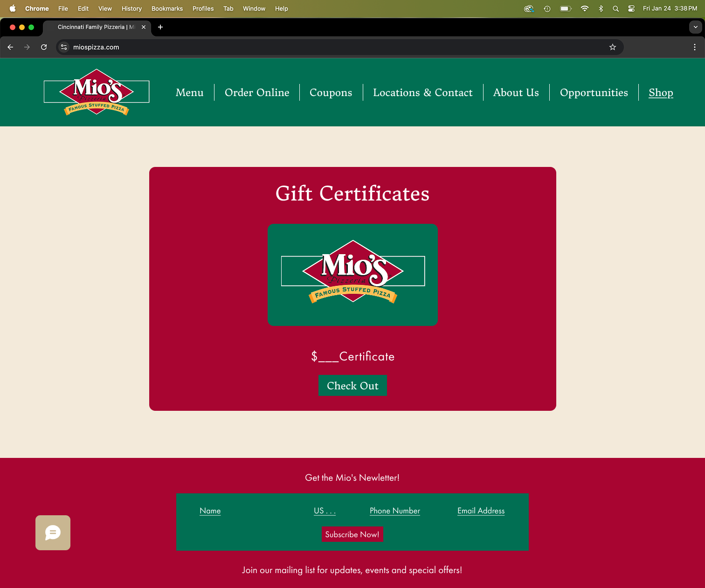Viewport: 705px width, 588px height.
Task: Open the File menu
Action: tap(63, 8)
